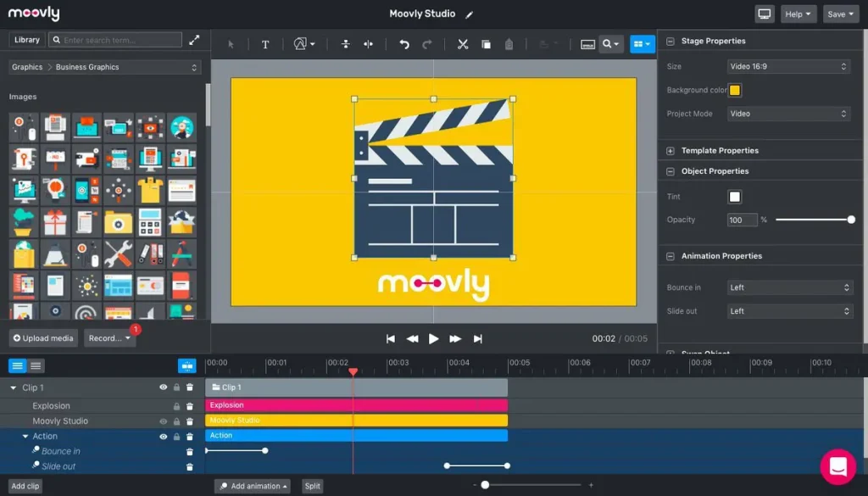868x496 pixels.
Task: Jump to end of video
Action: (478, 339)
